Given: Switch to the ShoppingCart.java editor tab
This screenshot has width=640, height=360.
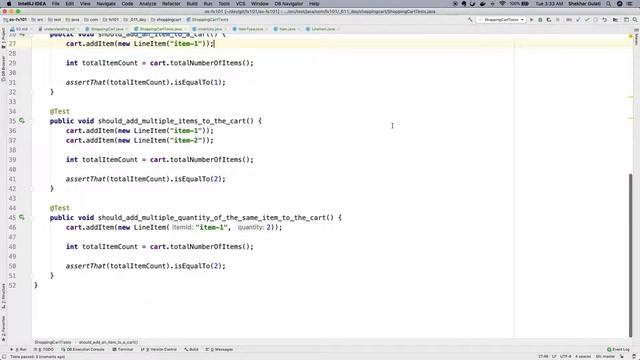Looking at the screenshot, I should point(107,29).
